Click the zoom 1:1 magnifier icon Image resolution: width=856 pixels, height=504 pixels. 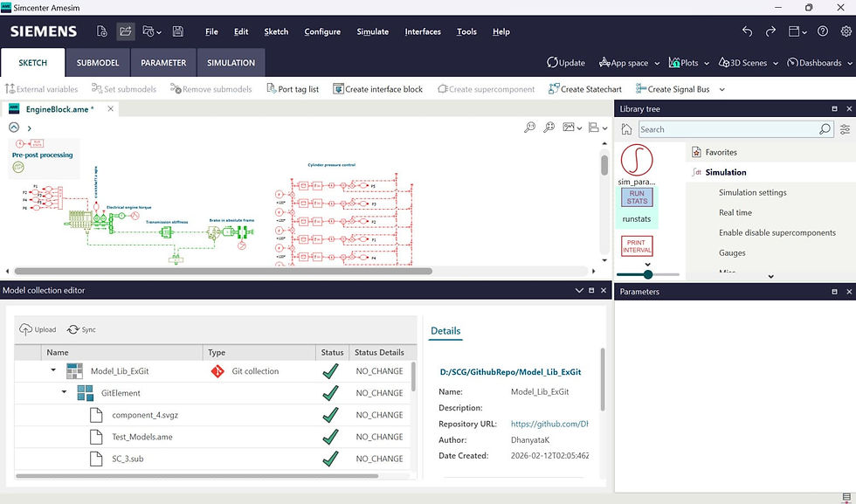[x=529, y=128]
